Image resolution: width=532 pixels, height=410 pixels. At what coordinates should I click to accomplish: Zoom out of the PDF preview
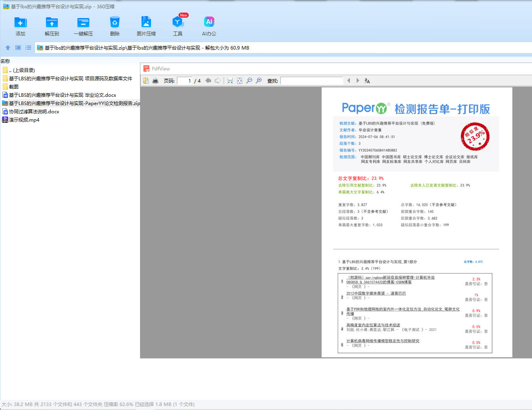click(x=249, y=81)
